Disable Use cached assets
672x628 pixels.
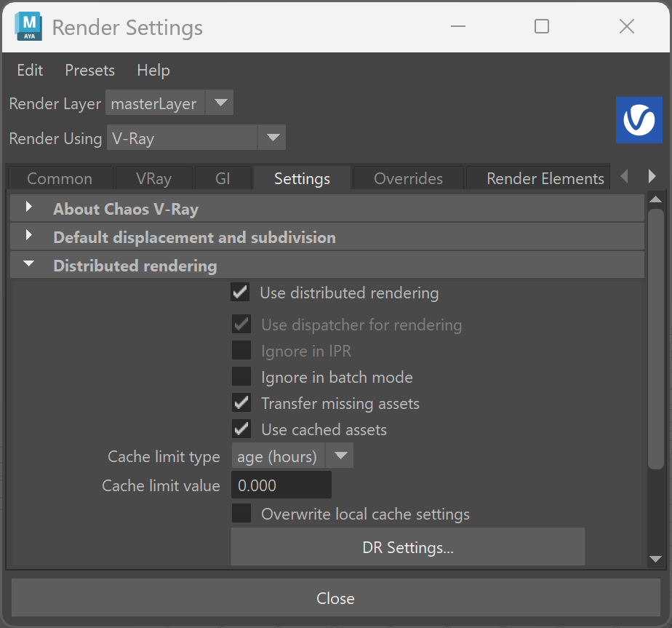pyautogui.click(x=241, y=429)
